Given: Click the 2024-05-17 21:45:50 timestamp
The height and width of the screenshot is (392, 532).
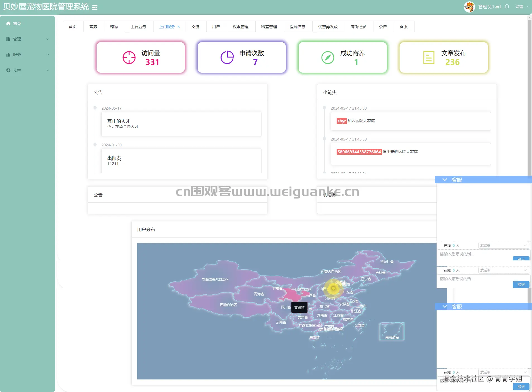Looking at the screenshot, I should click(x=349, y=108).
